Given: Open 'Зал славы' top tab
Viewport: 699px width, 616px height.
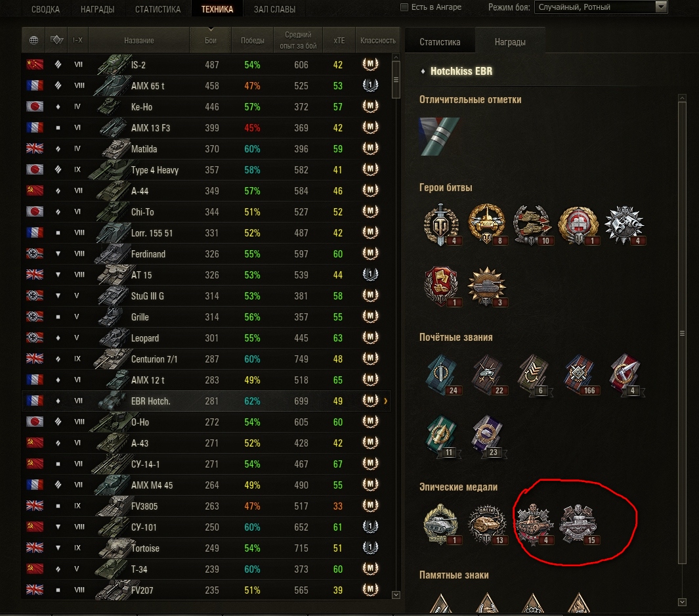Looking at the screenshot, I should 274,9.
